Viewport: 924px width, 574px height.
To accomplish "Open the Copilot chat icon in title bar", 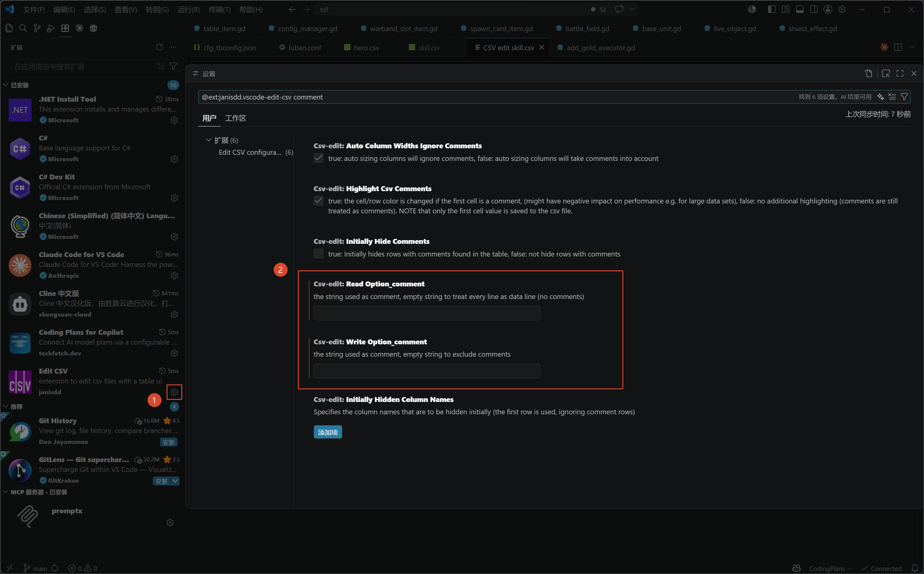I will coord(619,9).
